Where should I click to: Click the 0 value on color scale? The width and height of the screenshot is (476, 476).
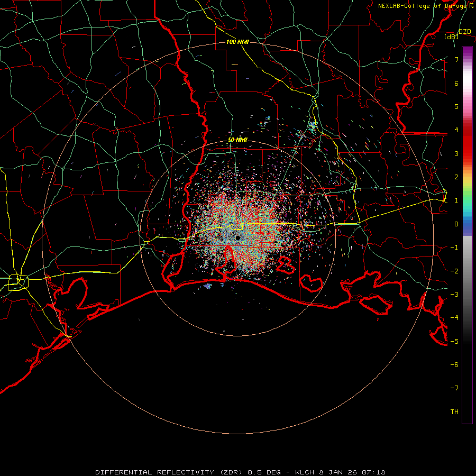[x=456, y=224]
